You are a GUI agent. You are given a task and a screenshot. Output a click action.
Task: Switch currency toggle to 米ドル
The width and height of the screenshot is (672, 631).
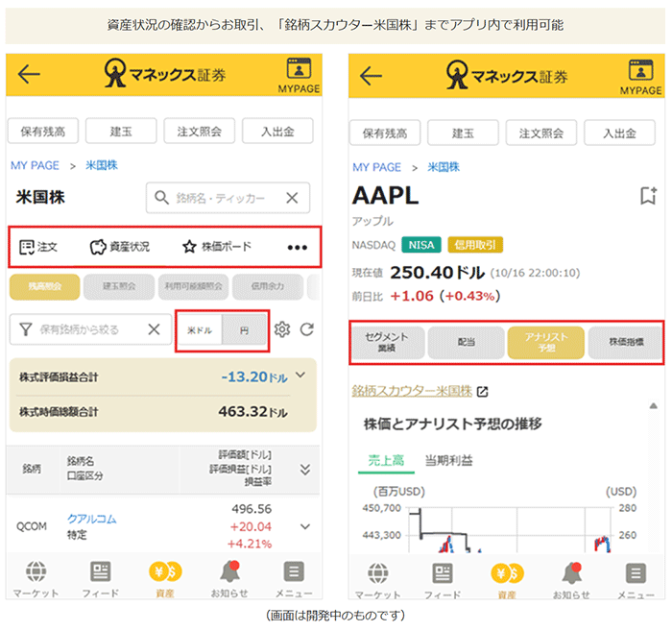200,330
